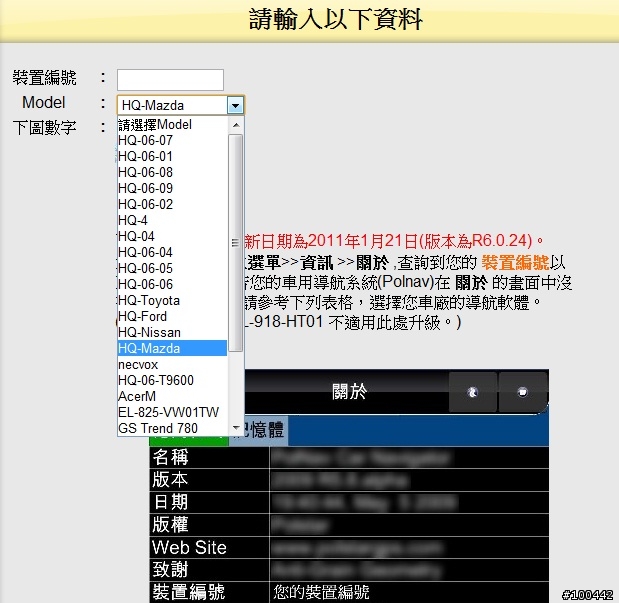Select the HQ-4 list entry
Screen dimensions: 619x603
click(172, 220)
